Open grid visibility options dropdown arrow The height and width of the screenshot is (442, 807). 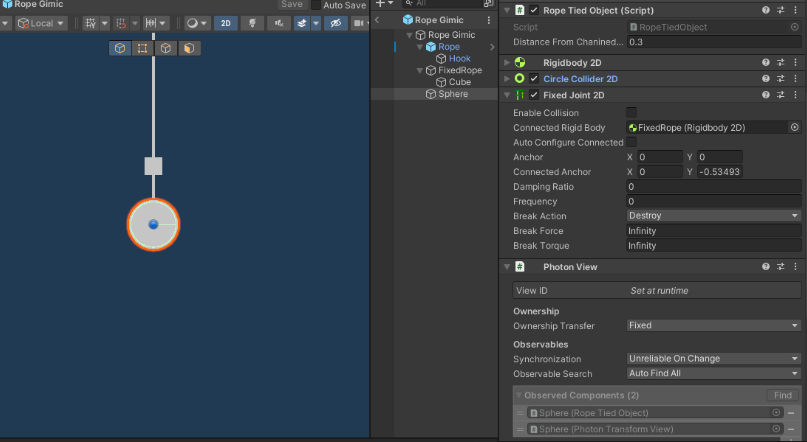104,23
